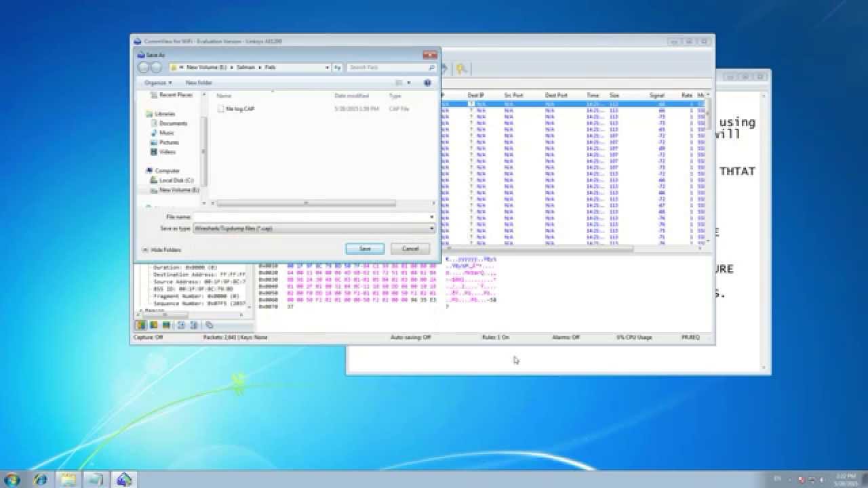Click the refresh button beside address bar
Image resolution: width=868 pixels, height=488 pixels.
click(338, 67)
